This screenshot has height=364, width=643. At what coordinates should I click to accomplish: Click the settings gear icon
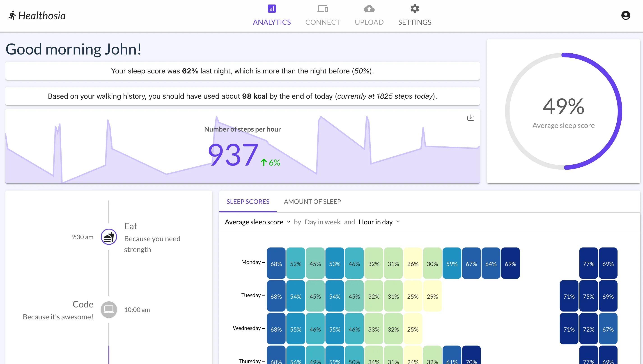(x=415, y=9)
